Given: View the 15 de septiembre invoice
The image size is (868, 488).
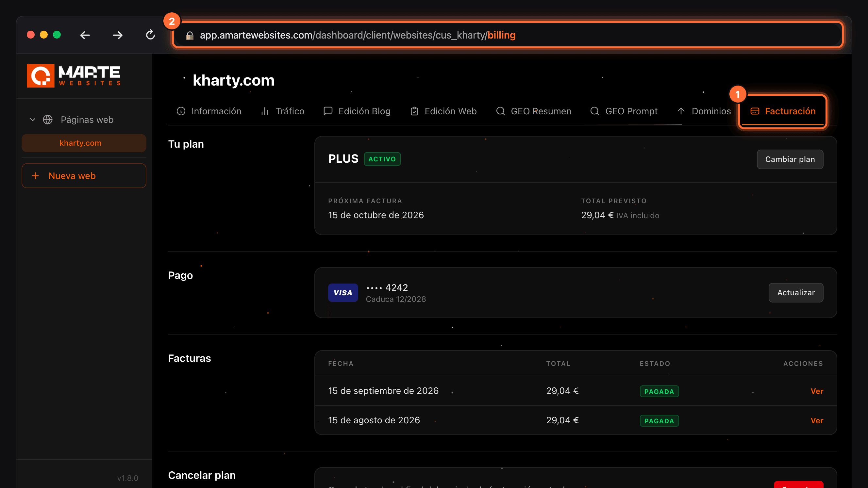Looking at the screenshot, I should coord(817,391).
